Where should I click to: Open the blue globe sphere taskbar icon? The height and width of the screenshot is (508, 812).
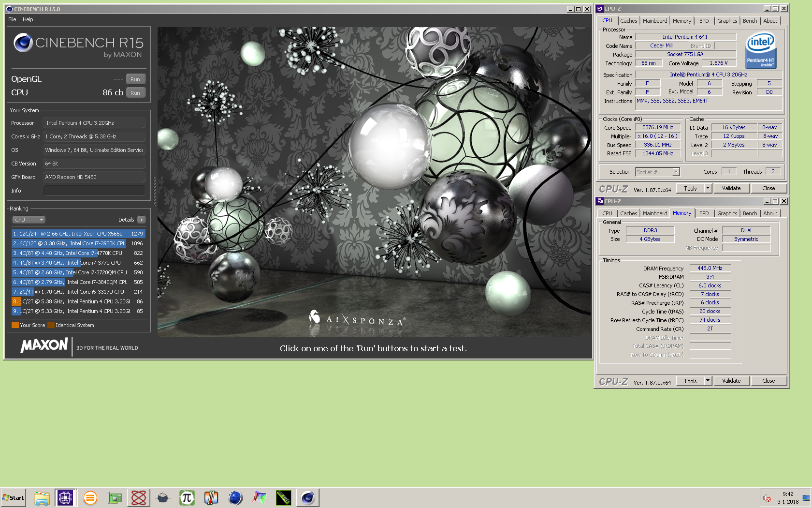point(235,497)
